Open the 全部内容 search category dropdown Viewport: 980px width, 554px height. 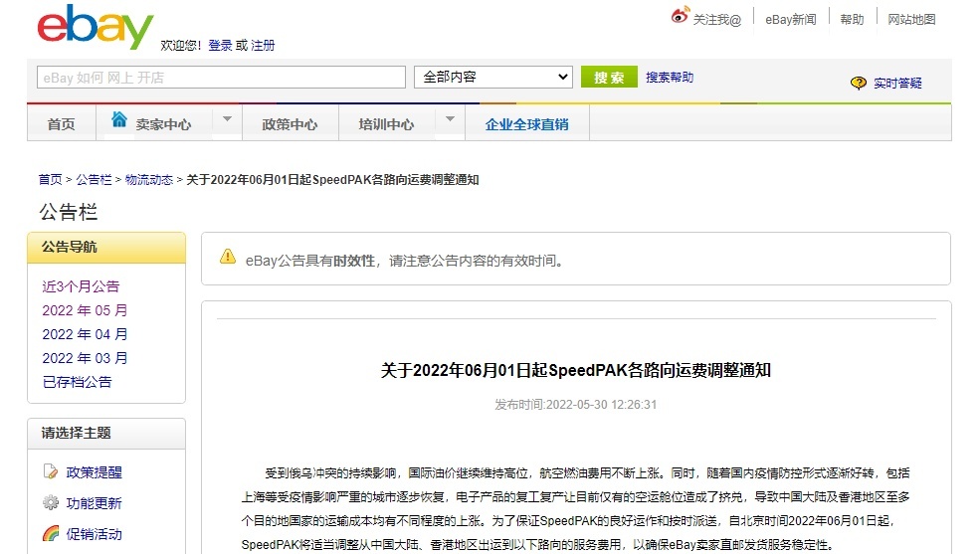[x=494, y=78]
